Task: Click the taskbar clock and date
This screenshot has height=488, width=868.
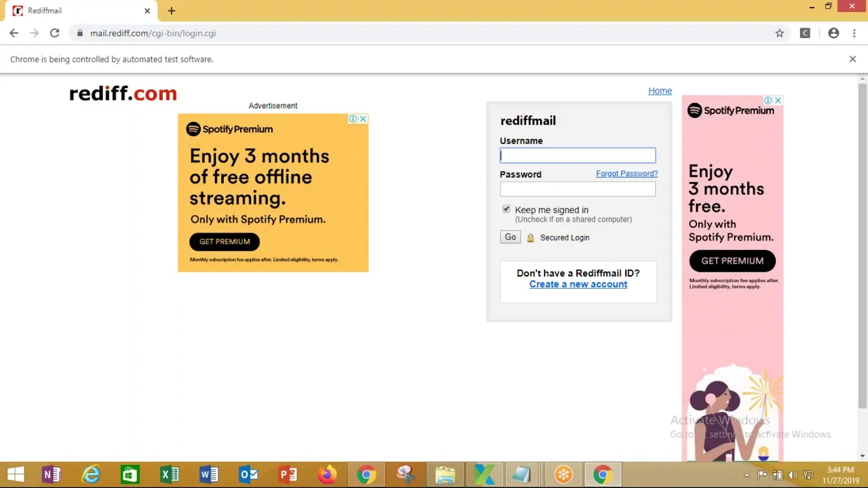Action: pos(841,475)
